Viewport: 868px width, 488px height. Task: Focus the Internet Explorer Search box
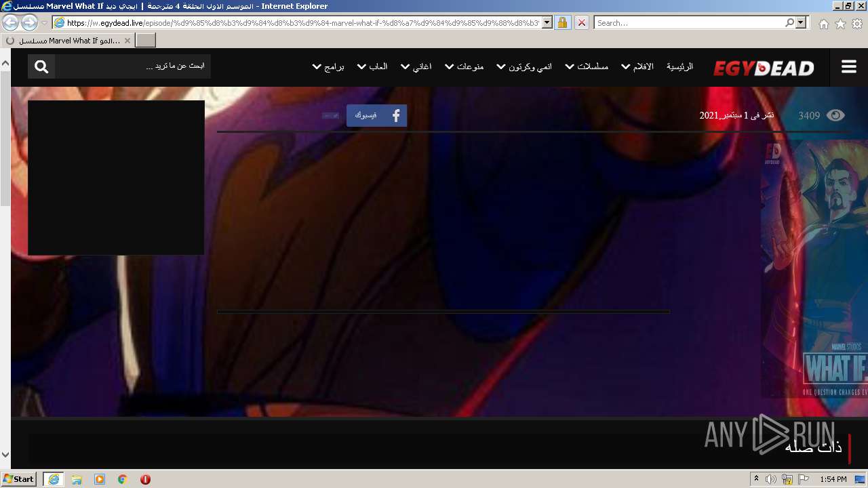coord(689,22)
